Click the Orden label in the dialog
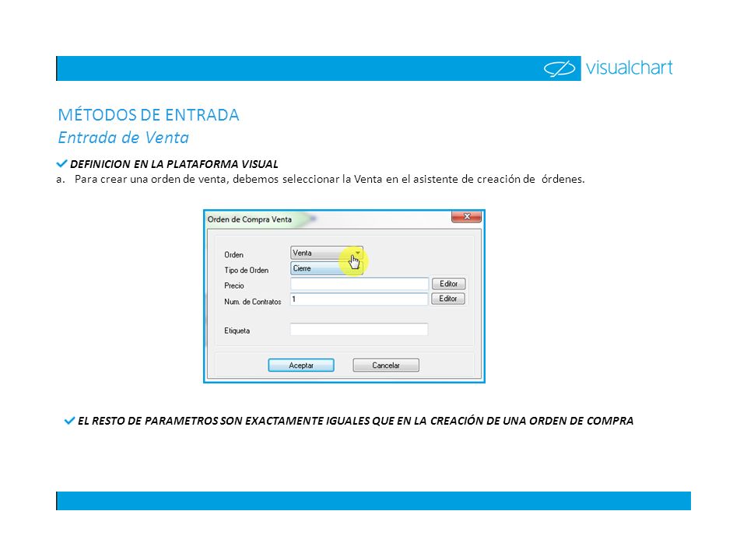 [234, 255]
